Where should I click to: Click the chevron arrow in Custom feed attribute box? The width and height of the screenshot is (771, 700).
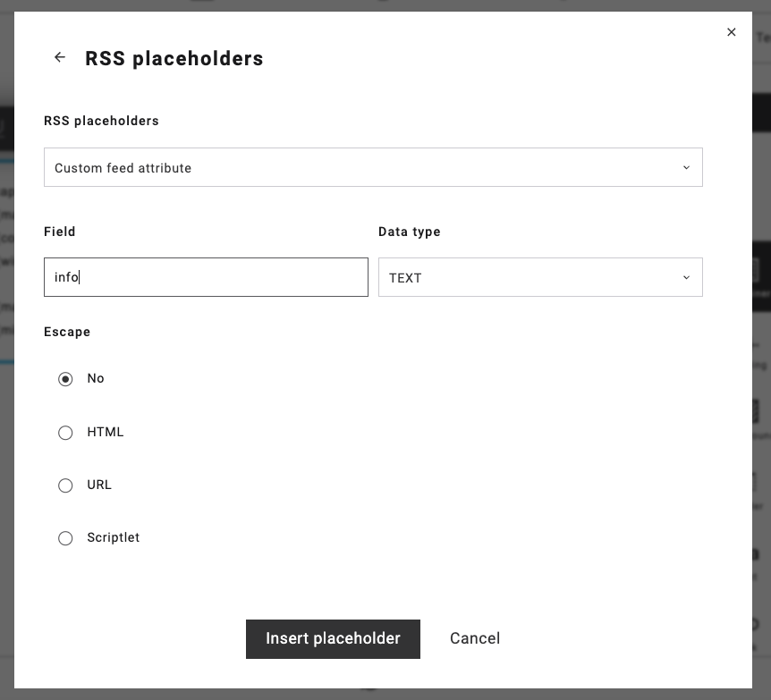click(x=686, y=167)
